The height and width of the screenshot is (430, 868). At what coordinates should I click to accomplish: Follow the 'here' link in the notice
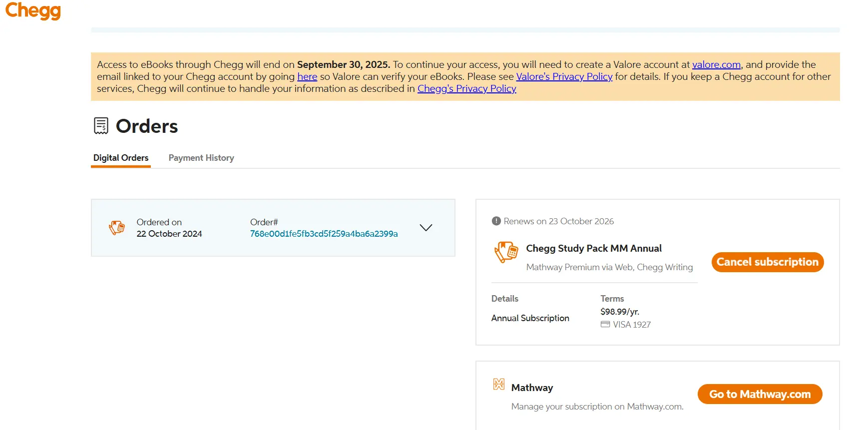coord(307,76)
